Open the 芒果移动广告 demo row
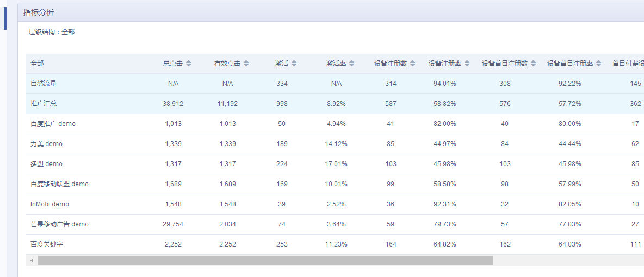 [x=59, y=224]
